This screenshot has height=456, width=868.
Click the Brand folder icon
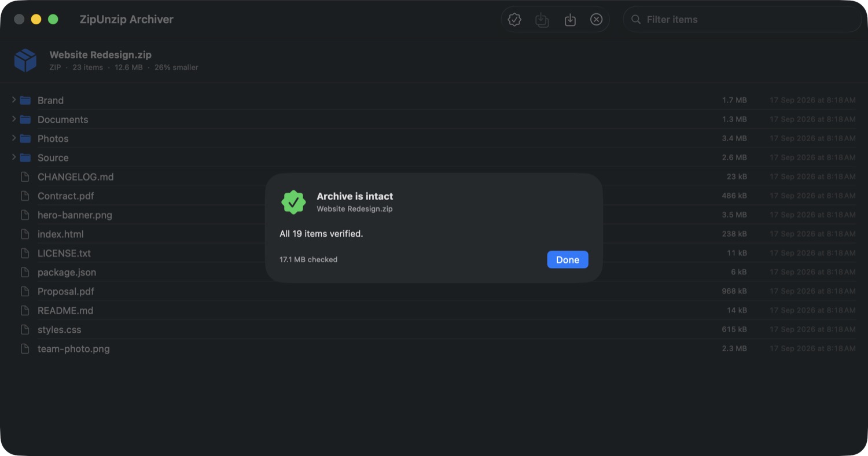coord(25,100)
